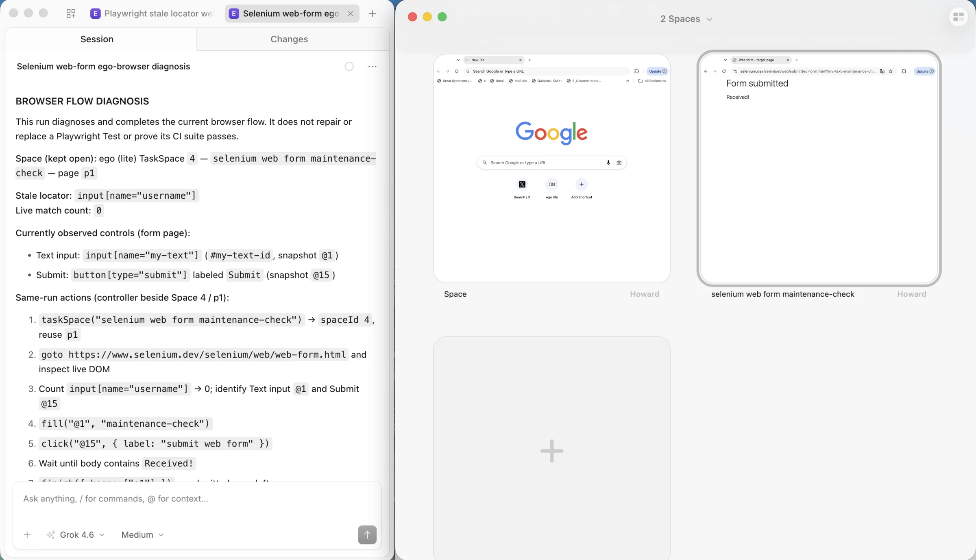This screenshot has height=560, width=976.
Task: Focus the Ask anything input field
Action: tap(197, 499)
